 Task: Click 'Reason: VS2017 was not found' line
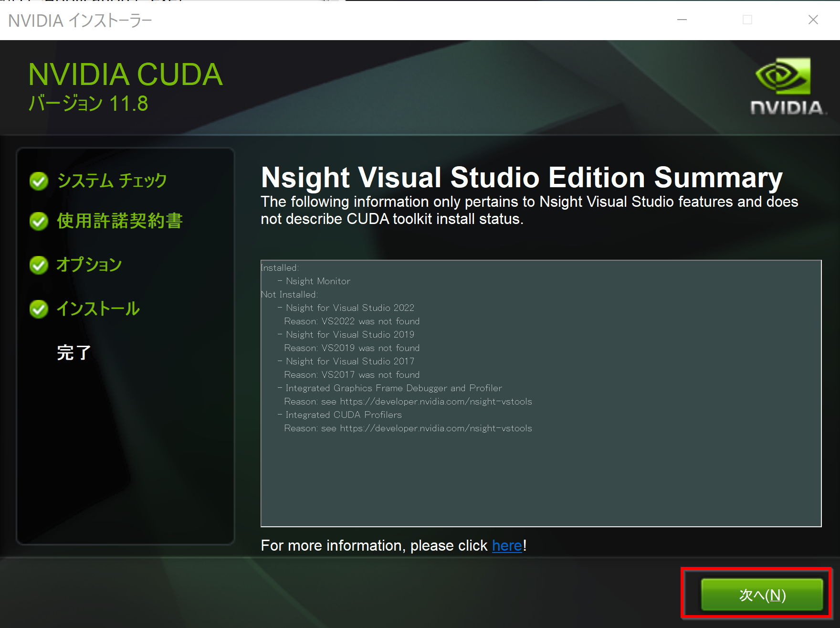pyautogui.click(x=352, y=375)
